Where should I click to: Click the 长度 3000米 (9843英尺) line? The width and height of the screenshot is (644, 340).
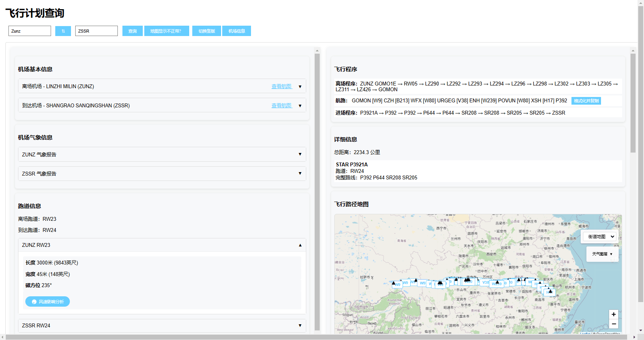click(x=52, y=263)
